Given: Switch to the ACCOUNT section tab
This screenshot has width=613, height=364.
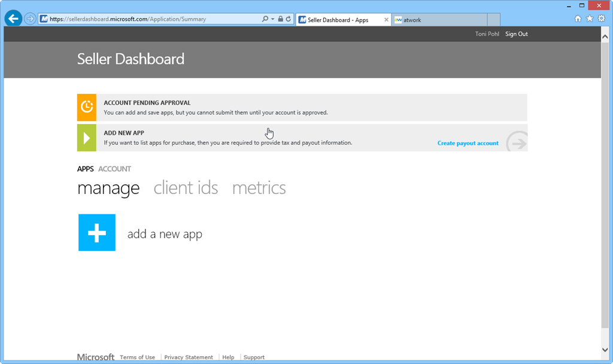Looking at the screenshot, I should click(x=114, y=169).
